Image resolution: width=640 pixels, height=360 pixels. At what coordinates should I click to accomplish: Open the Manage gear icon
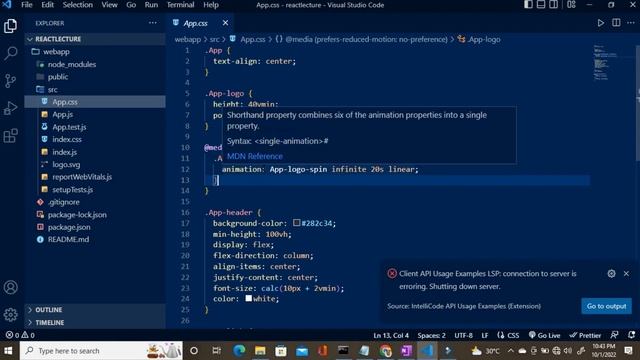pyautogui.click(x=10, y=315)
